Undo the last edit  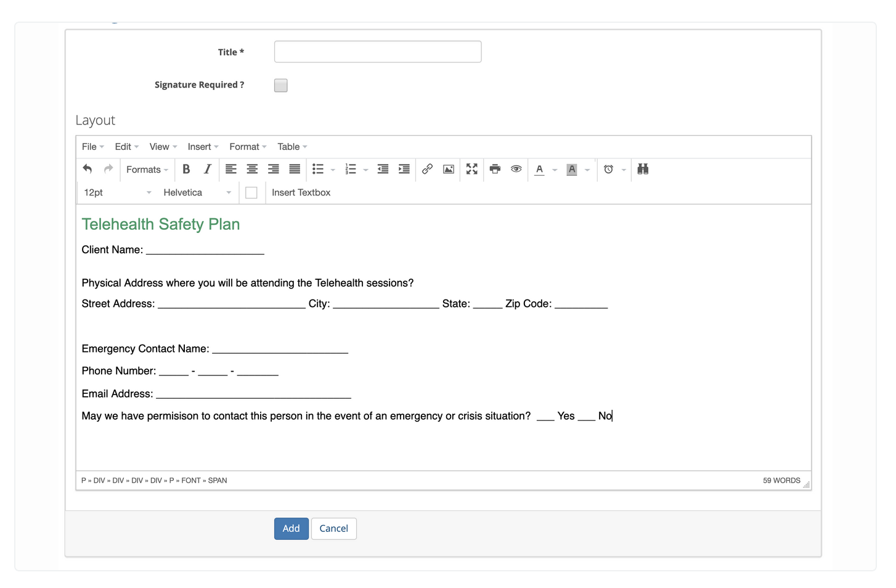tap(88, 169)
